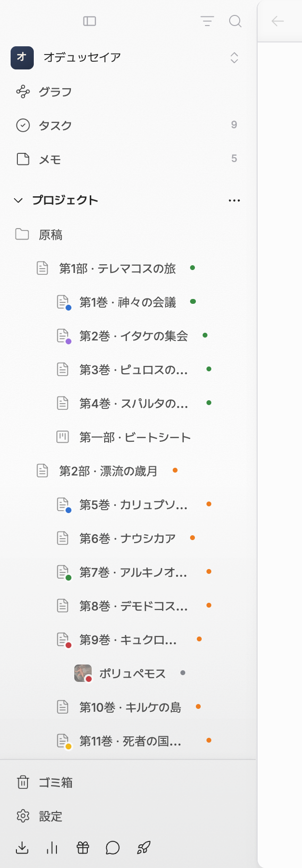This screenshot has width=302, height=868.
Task: Click the gray status dot of ポリュペモス
Action: click(x=183, y=673)
